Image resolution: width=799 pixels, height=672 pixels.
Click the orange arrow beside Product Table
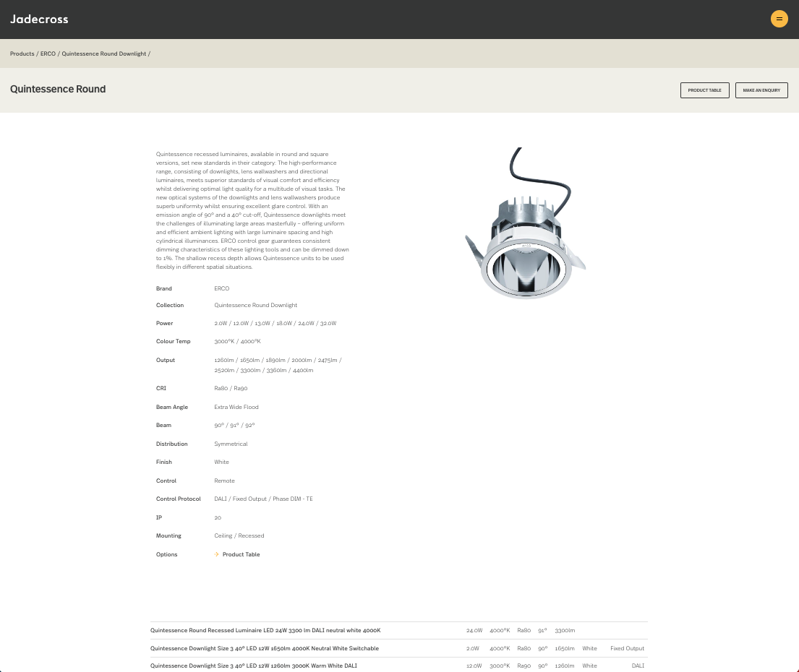(217, 554)
